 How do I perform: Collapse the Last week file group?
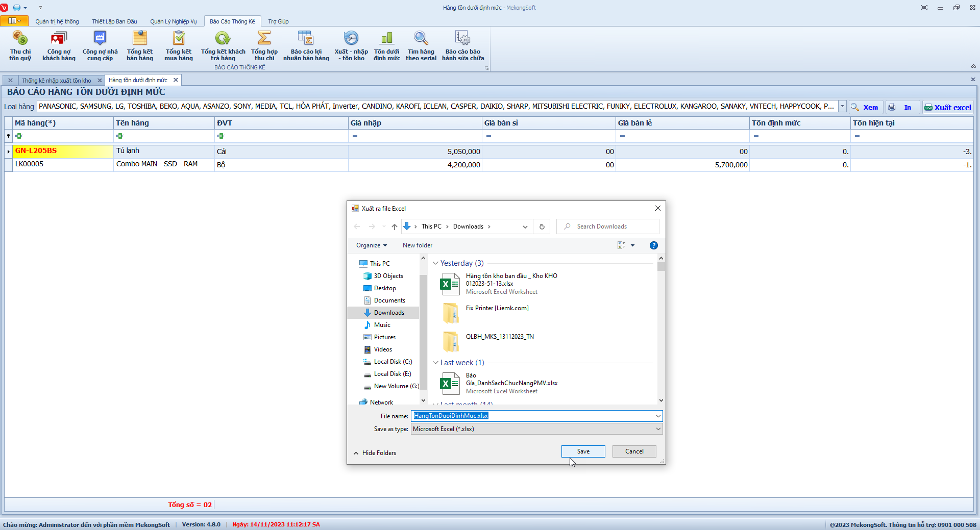click(435, 363)
